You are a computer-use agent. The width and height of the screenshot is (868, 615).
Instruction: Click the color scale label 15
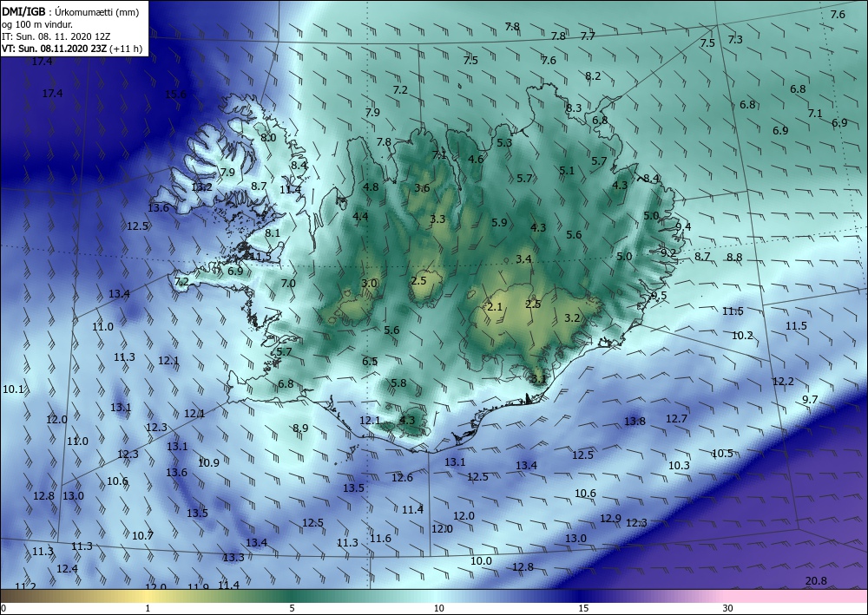(x=583, y=608)
